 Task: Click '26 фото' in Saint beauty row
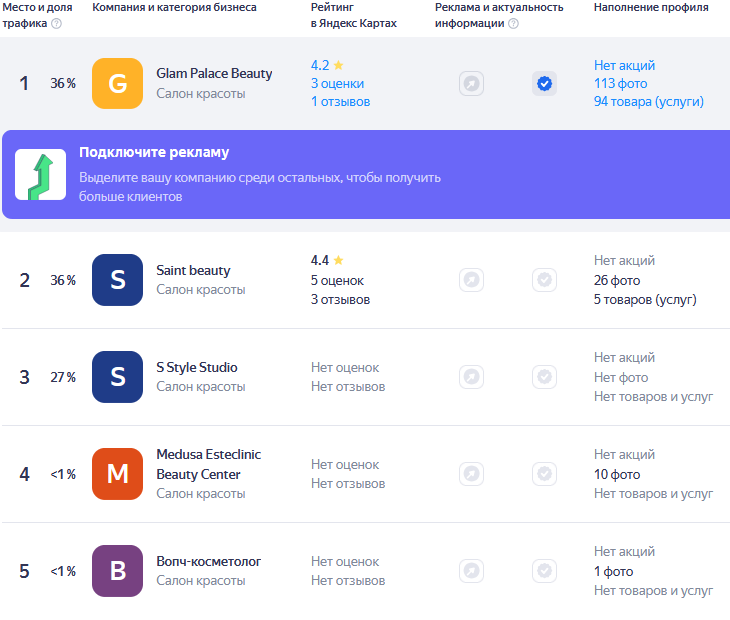(x=617, y=280)
